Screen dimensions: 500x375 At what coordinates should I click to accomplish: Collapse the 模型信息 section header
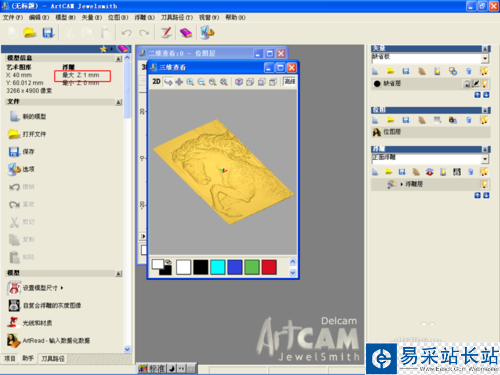(119, 59)
